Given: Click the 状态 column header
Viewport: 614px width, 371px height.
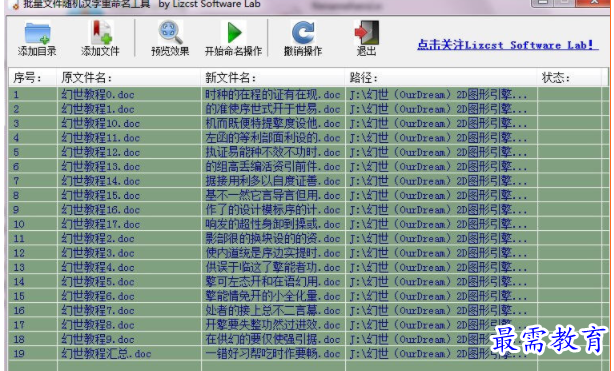Looking at the screenshot, I should (x=570, y=78).
